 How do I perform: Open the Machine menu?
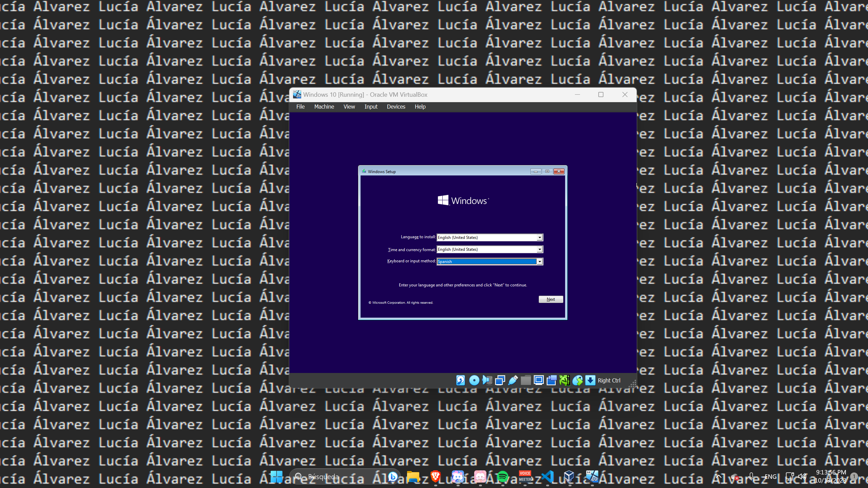[324, 107]
